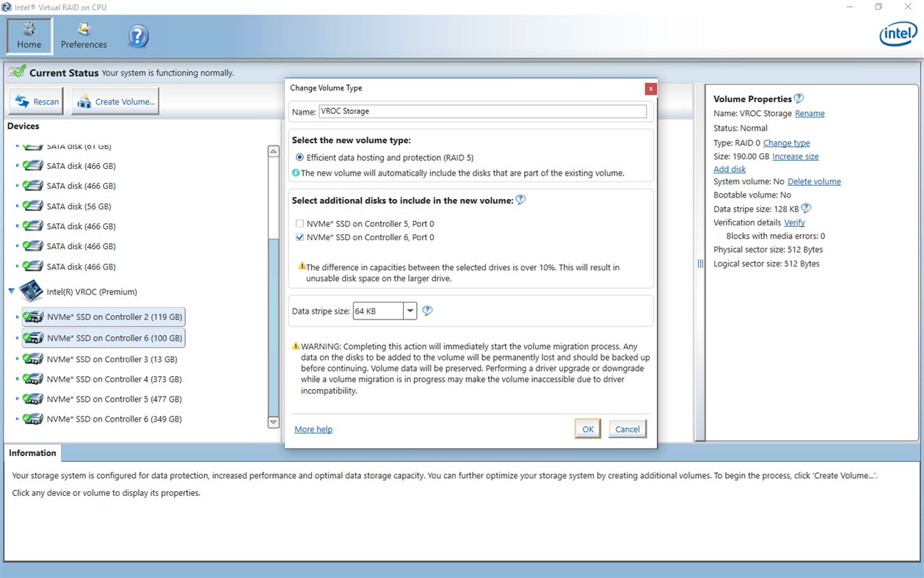The height and width of the screenshot is (578, 924).
Task: Click the Intel logo in the corner
Action: click(897, 34)
